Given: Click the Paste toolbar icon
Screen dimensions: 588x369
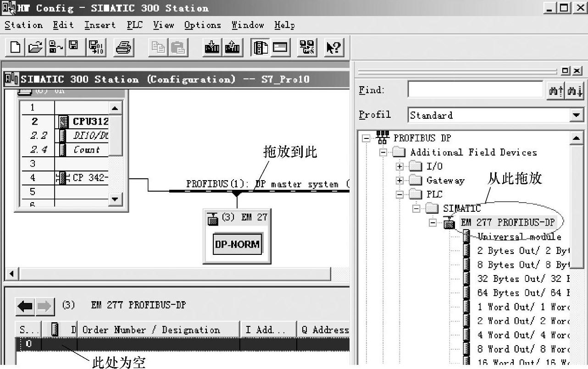Looking at the screenshot, I should point(178,47).
